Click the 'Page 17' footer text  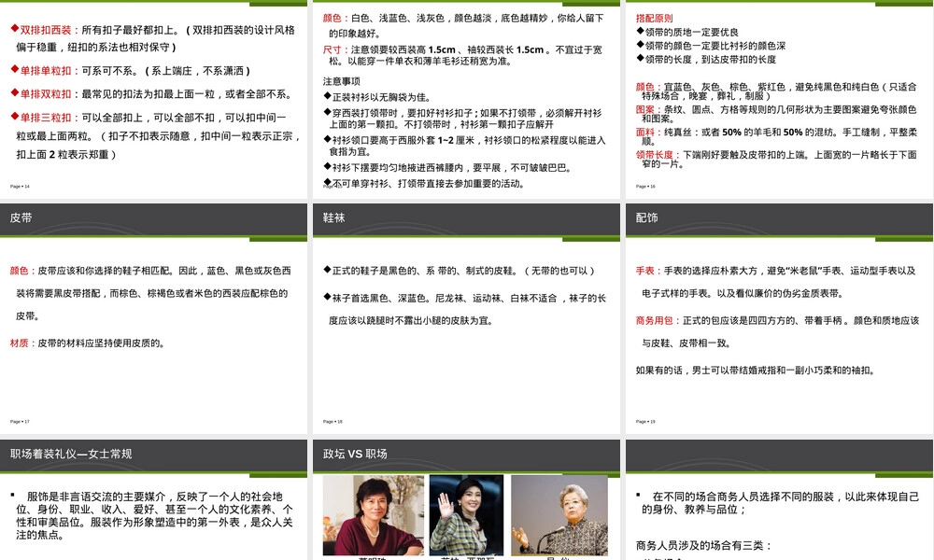coord(20,422)
